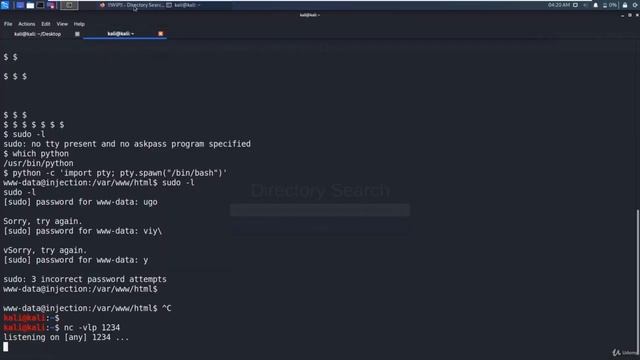Open the File menu in terminal
The height and width of the screenshot is (360, 640).
[8, 24]
